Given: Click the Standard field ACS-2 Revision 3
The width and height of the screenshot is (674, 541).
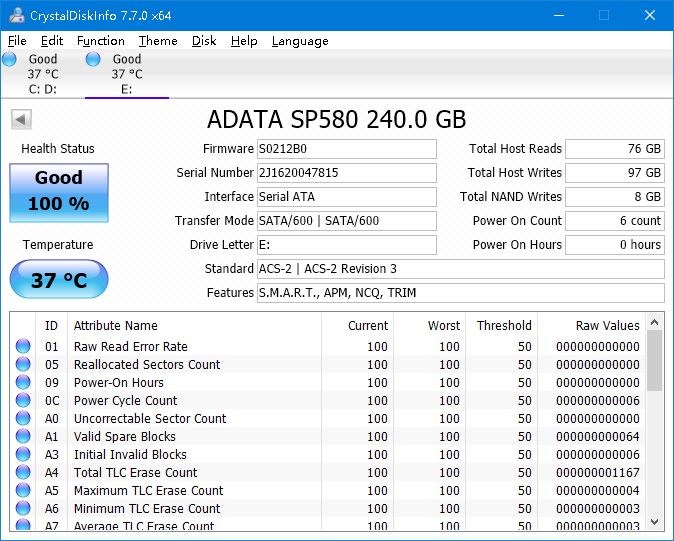Looking at the screenshot, I should pos(461,269).
